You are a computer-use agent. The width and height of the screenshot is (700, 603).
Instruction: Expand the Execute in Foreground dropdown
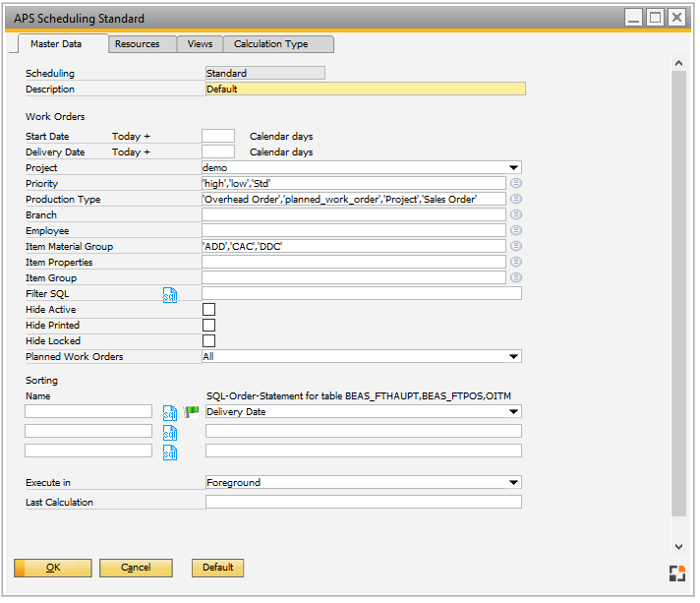click(x=513, y=483)
